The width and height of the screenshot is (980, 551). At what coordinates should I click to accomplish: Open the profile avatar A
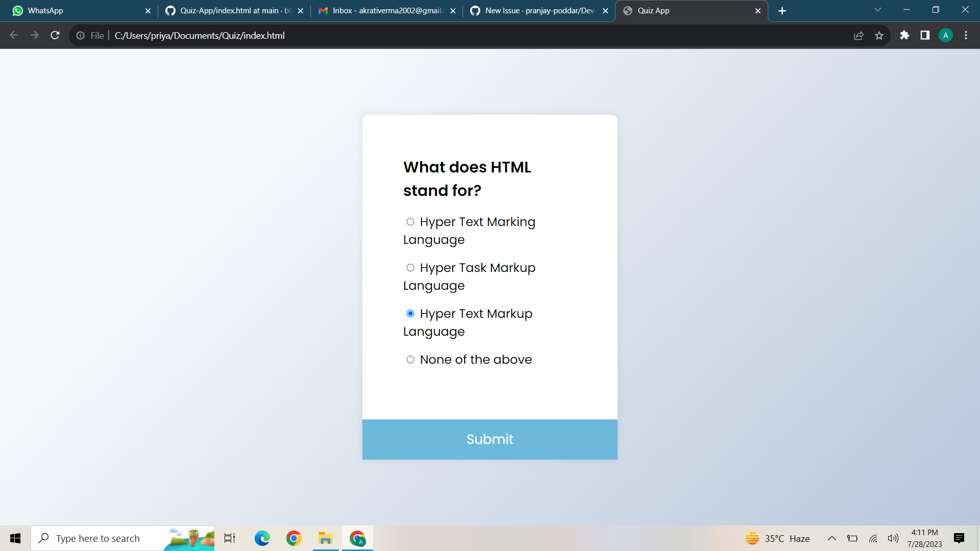coord(945,35)
